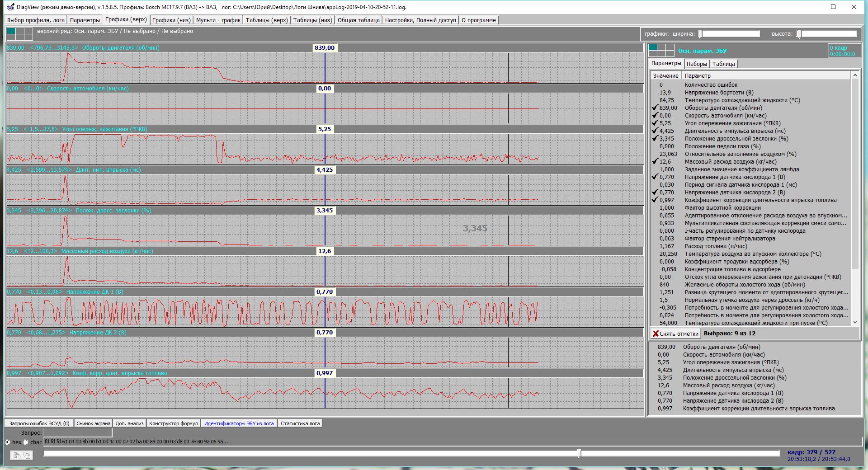The image size is (868, 470).
Task: Click the DiagView app icon in title bar
Action: click(10, 7)
